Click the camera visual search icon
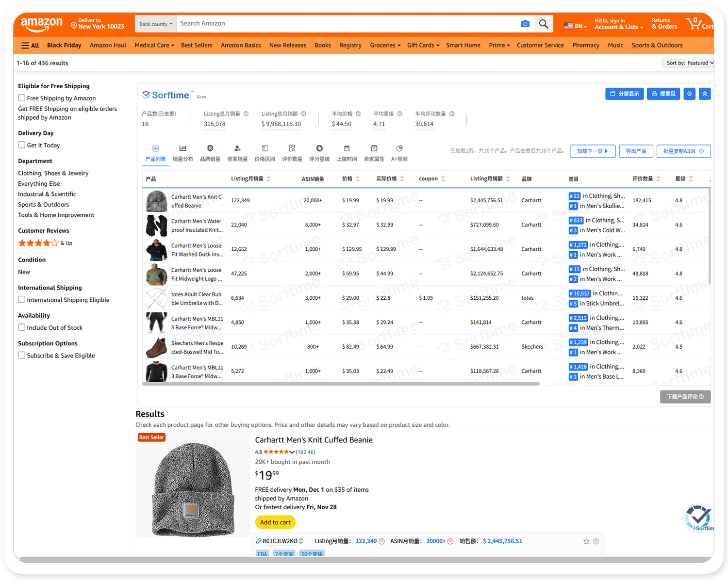Image resolution: width=728 pixels, height=582 pixels. pyautogui.click(x=525, y=24)
